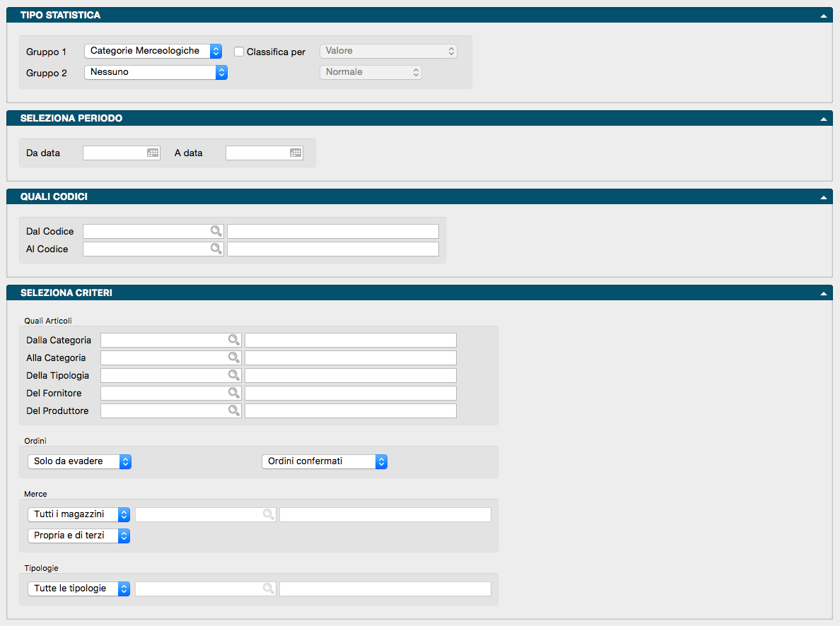Collapse the Seleziona Periodo section

click(824, 119)
